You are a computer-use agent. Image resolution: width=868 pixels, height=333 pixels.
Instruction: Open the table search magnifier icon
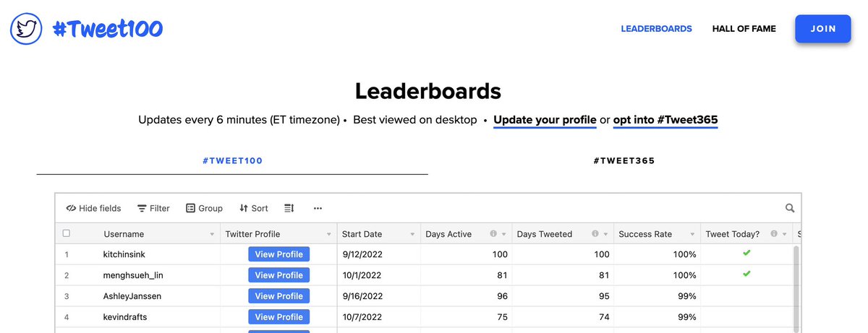pos(790,208)
